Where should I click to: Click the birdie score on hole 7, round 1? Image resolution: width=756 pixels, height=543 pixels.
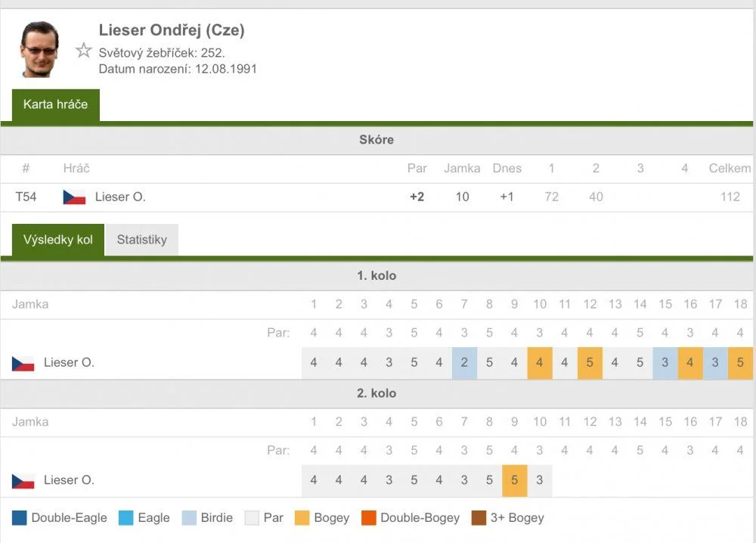464,363
